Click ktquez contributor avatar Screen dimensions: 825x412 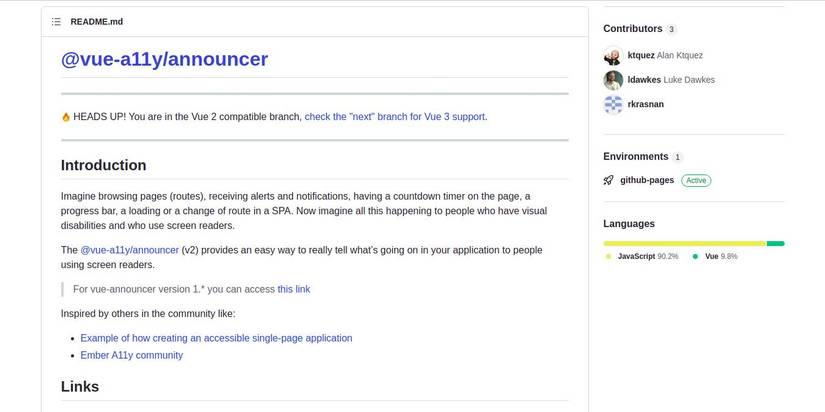(x=613, y=56)
